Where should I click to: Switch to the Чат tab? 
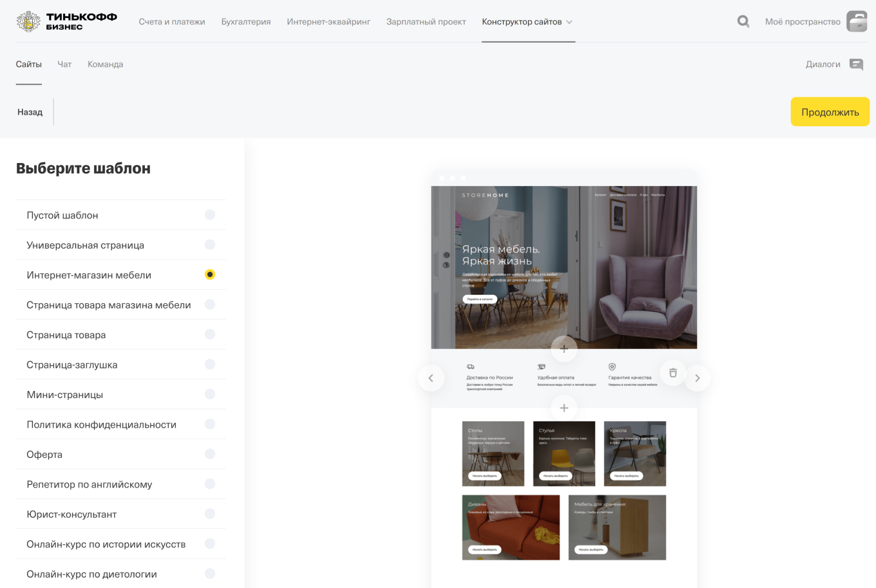click(64, 64)
